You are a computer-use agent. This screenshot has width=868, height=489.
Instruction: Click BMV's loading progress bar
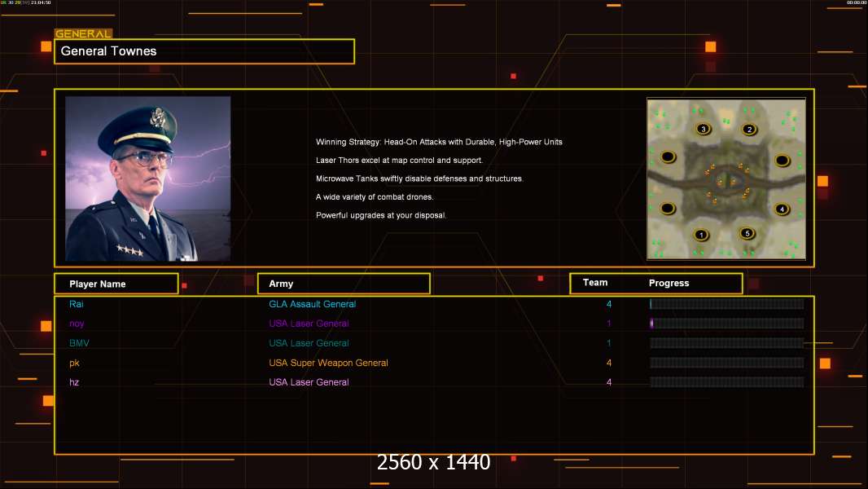pyautogui.click(x=726, y=343)
